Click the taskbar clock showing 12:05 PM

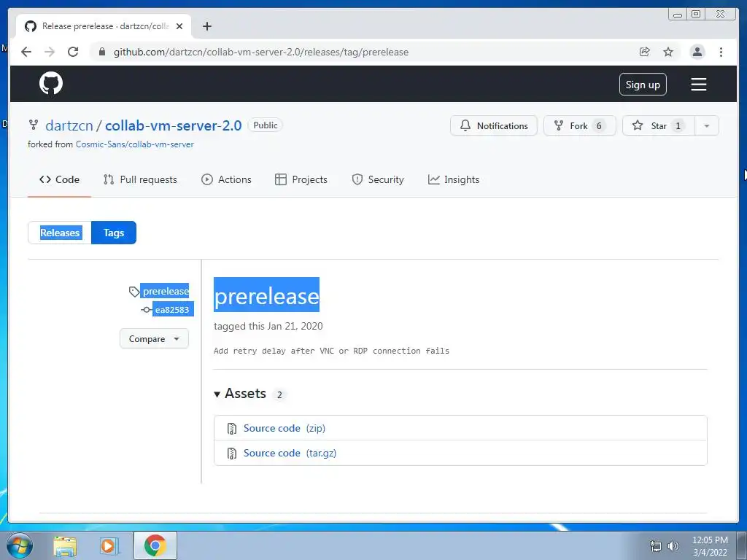click(709, 546)
